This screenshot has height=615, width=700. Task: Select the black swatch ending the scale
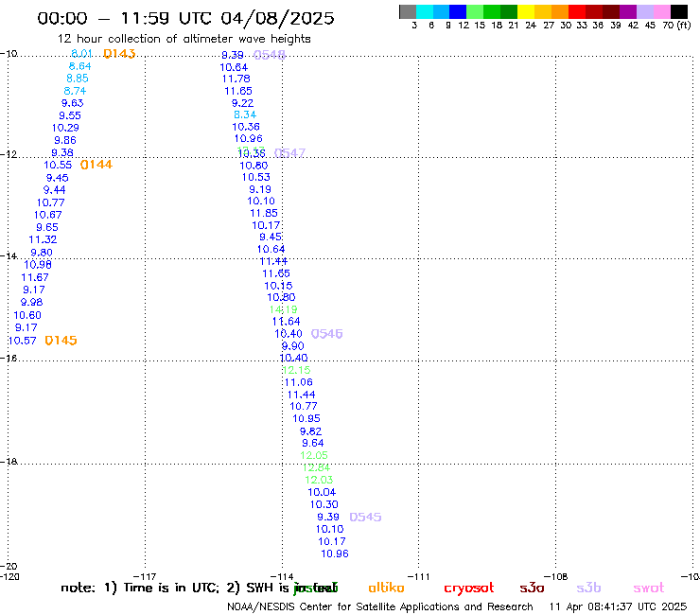click(x=679, y=11)
